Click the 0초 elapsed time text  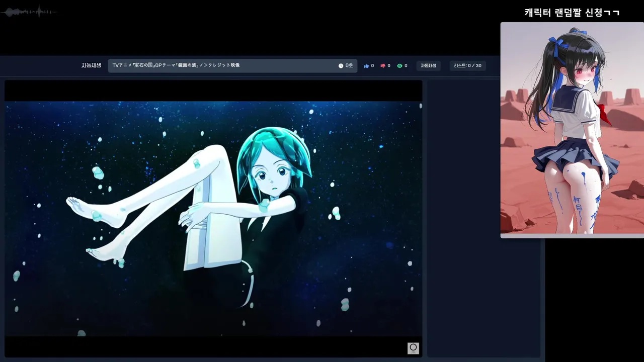[349, 66]
